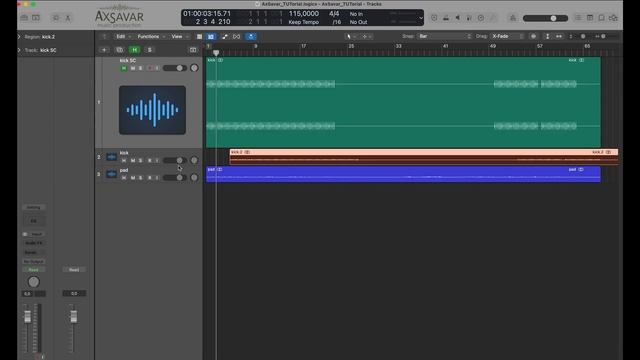The image size is (640, 360).
Task: Open the Edit menu dropdown
Action: click(x=123, y=36)
